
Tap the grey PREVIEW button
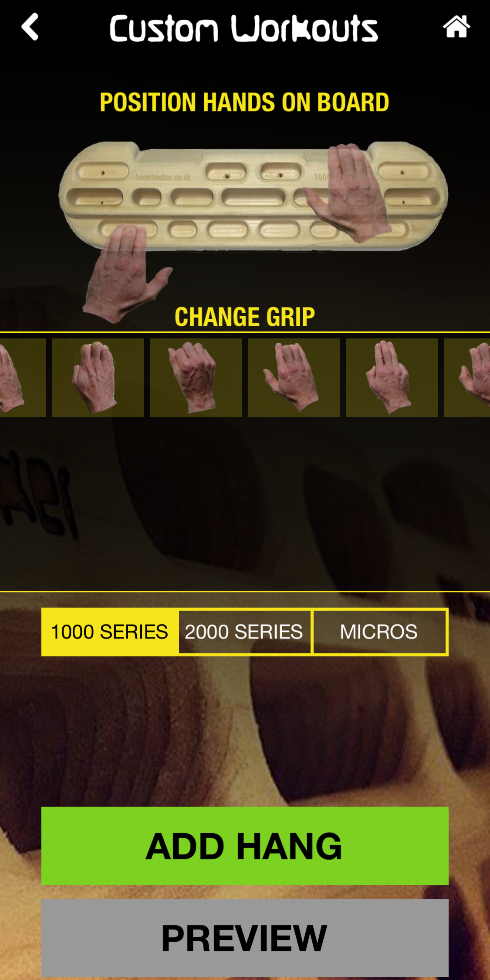(245, 938)
